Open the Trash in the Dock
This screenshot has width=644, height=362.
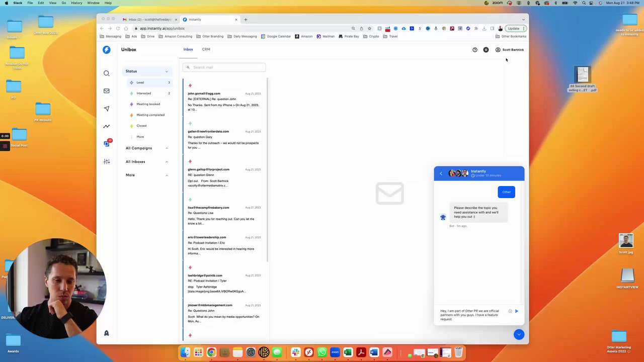click(x=458, y=352)
